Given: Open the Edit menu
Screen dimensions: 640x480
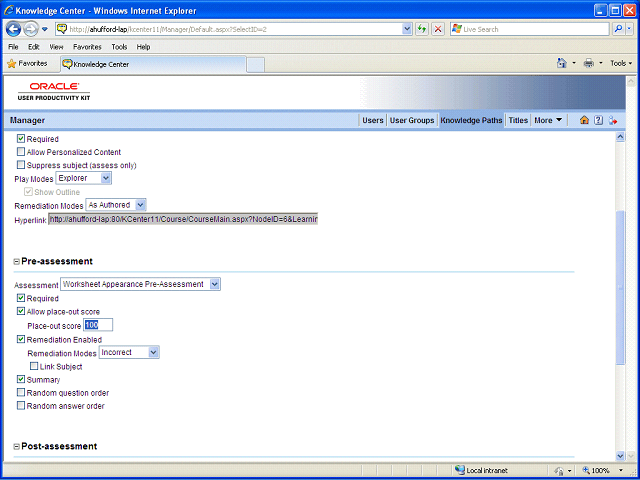Looking at the screenshot, I should [x=33, y=47].
